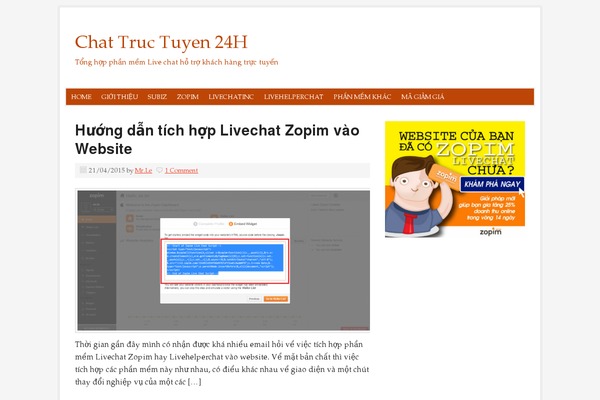Click the post date 21/04/2015
The image size is (600, 400).
tap(106, 170)
